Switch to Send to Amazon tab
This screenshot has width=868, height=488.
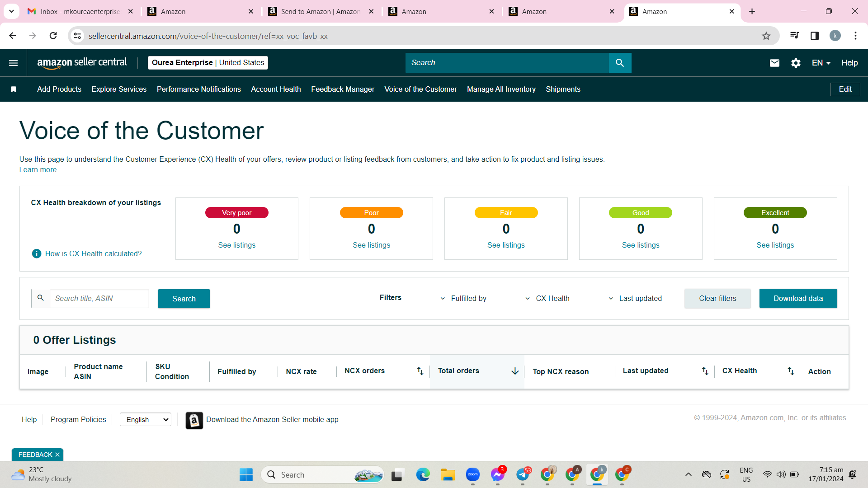[321, 11]
